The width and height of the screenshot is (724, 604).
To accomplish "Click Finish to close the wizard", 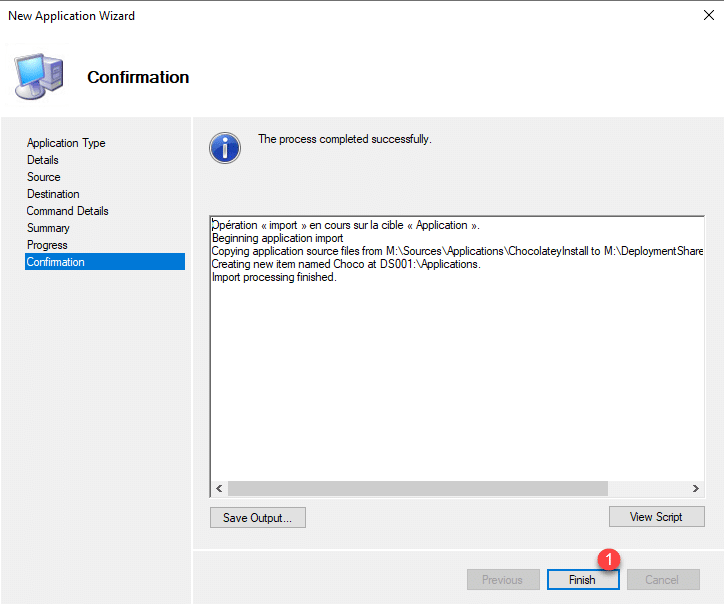I will [582, 580].
